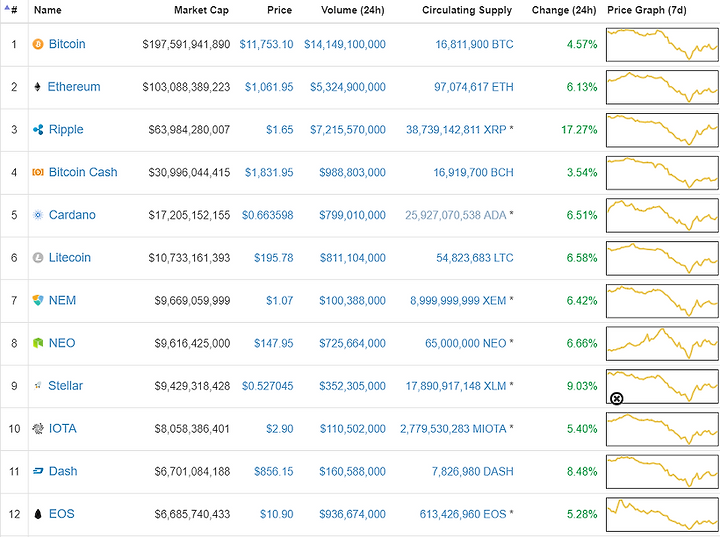Screen dimensions: 720x537
Task: Click supply 97,074,617 ETH
Action: pyautogui.click(x=474, y=87)
